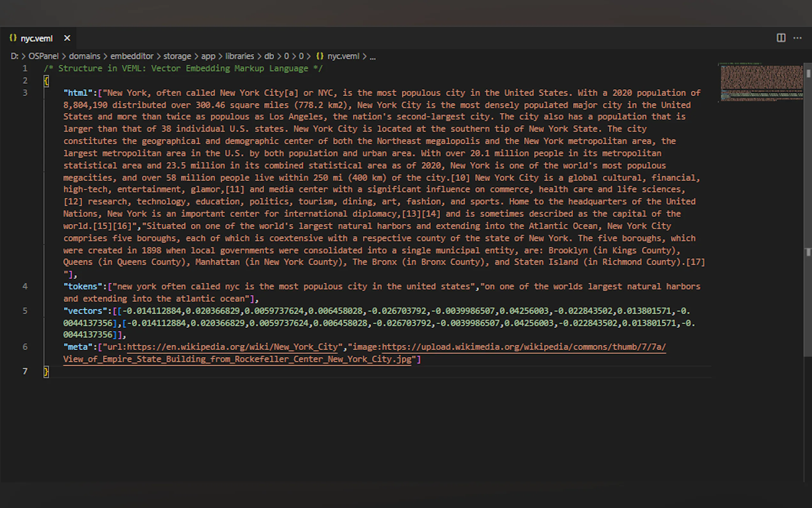Click the split editor right icon

coord(781,38)
